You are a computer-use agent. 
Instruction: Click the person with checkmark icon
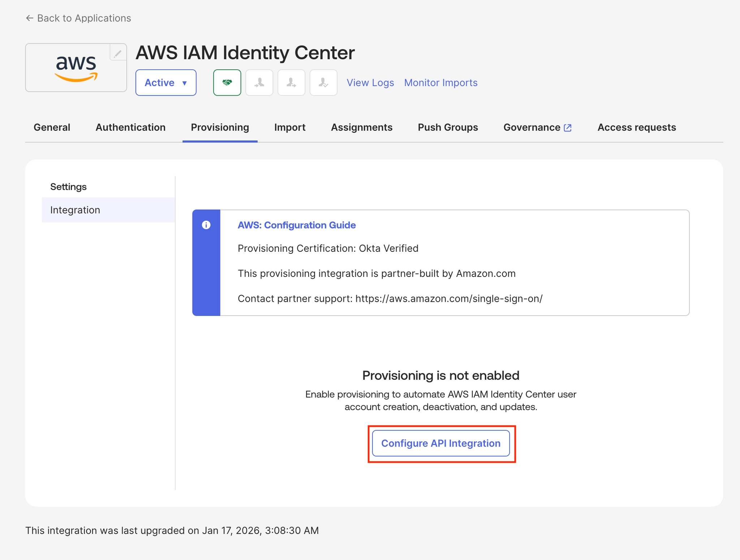click(x=323, y=83)
